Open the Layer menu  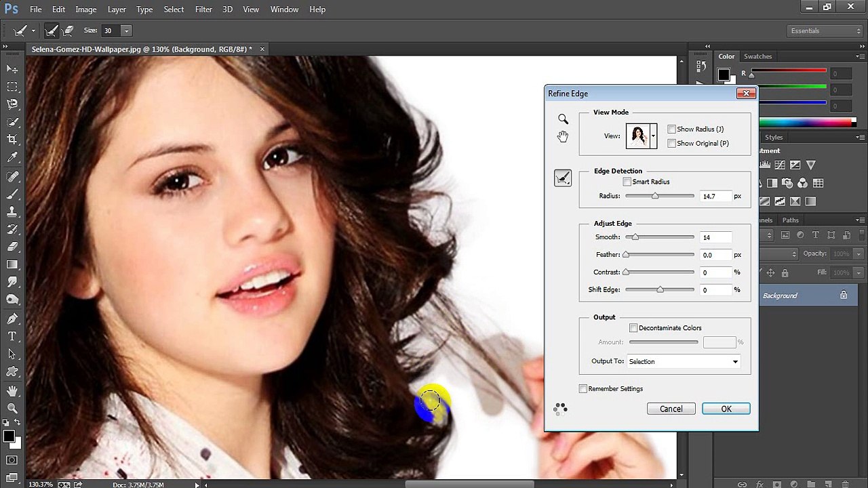(x=117, y=9)
